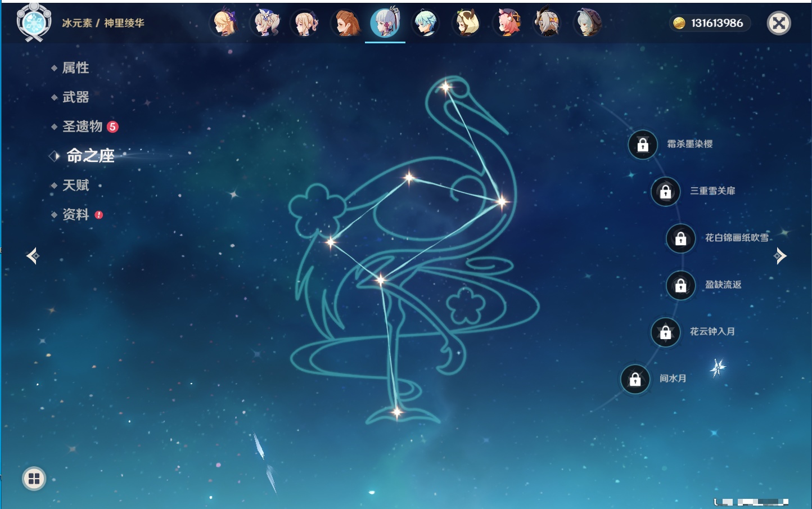Click the 三重雪关扉 label text
Screen dimensions: 812x509
[712, 191]
